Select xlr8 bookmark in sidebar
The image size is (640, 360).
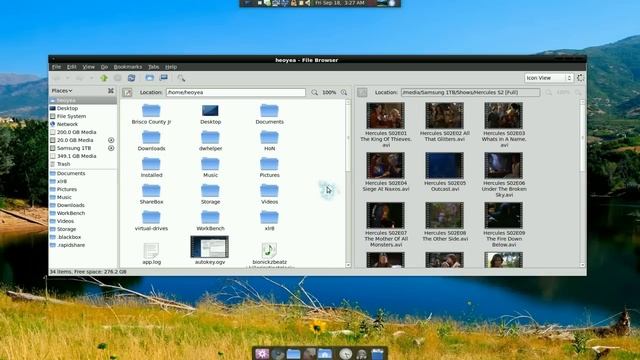pyautogui.click(x=83, y=181)
